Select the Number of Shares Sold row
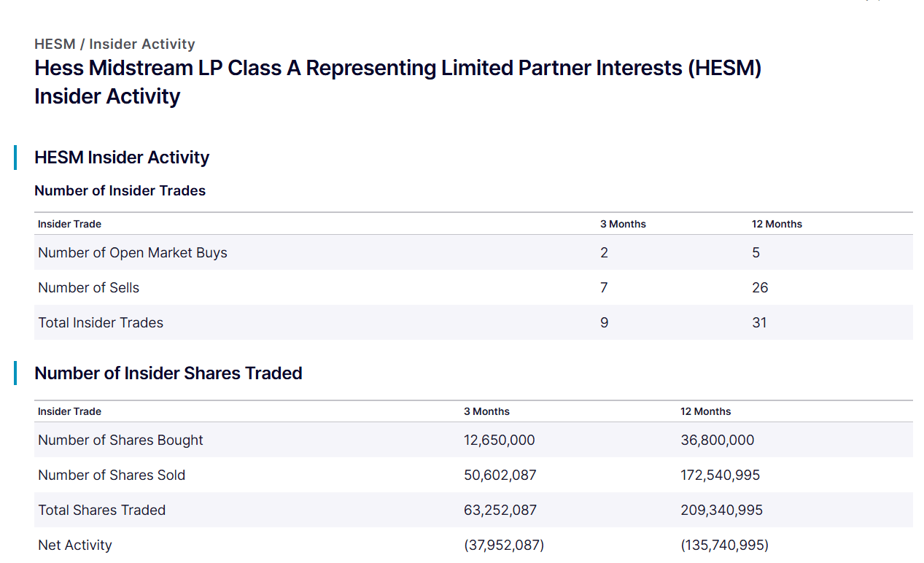This screenshot has width=924, height=563. (x=112, y=475)
